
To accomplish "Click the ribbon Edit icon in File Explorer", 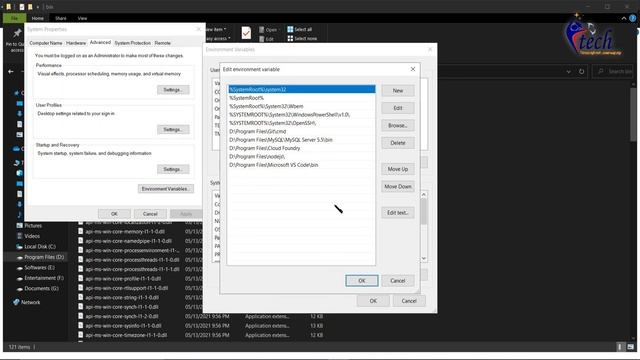I will coord(262,39).
